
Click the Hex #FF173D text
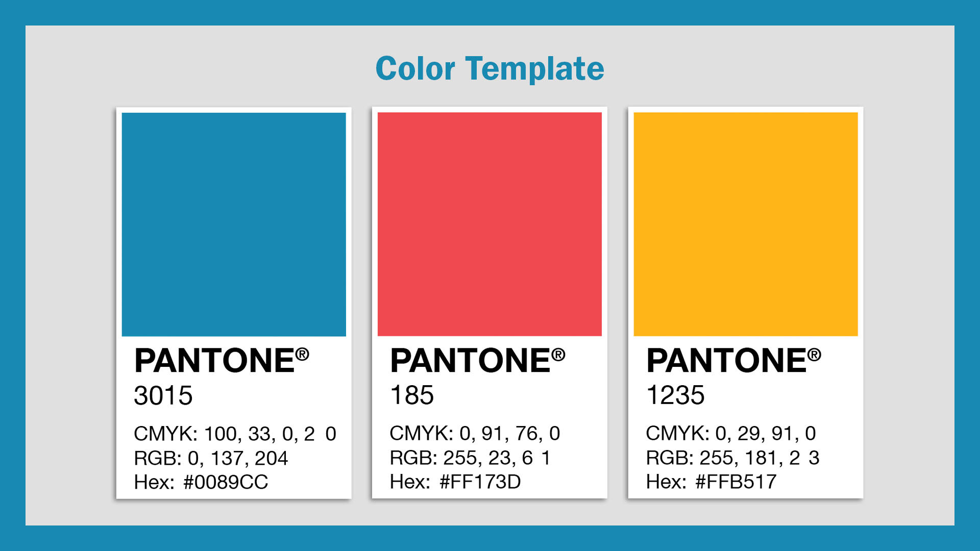pos(455,482)
